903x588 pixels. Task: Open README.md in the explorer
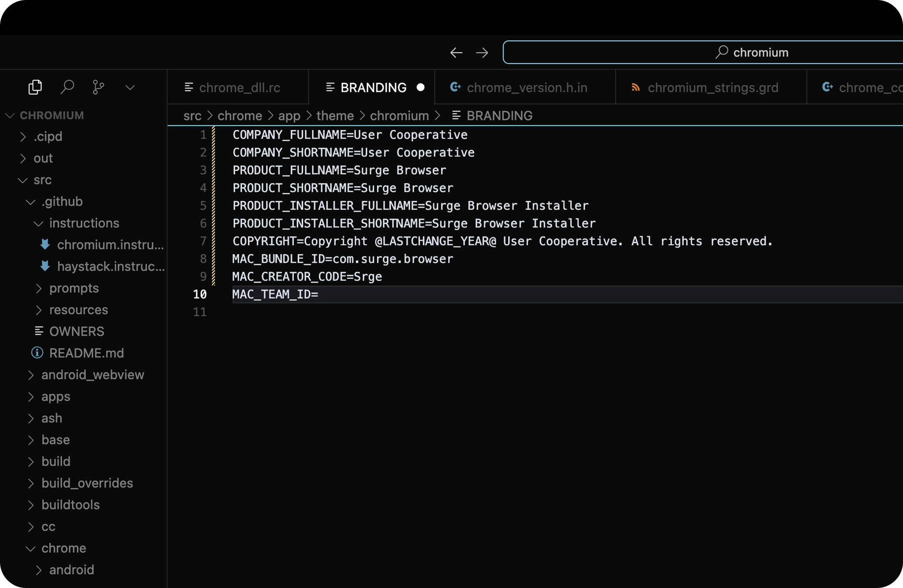point(84,353)
